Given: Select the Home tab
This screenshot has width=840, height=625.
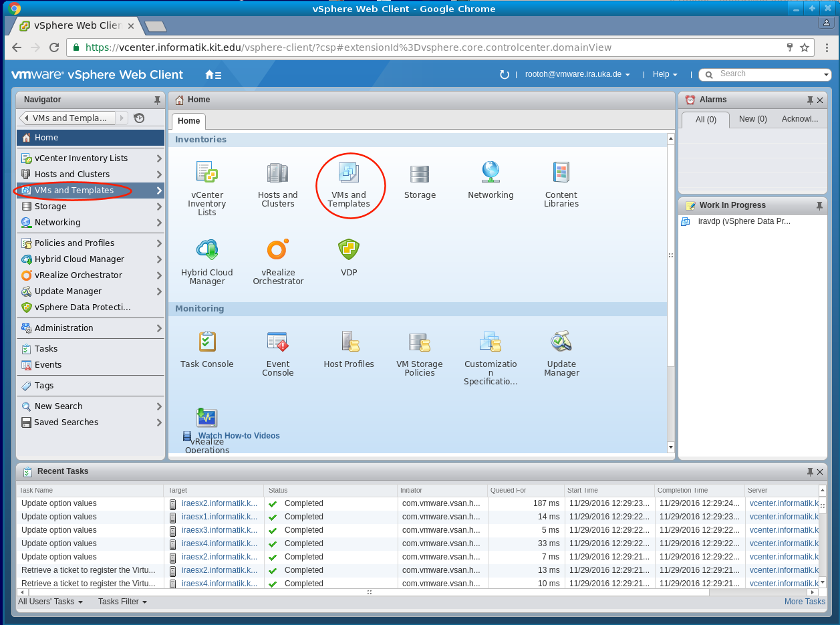Looking at the screenshot, I should click(188, 121).
